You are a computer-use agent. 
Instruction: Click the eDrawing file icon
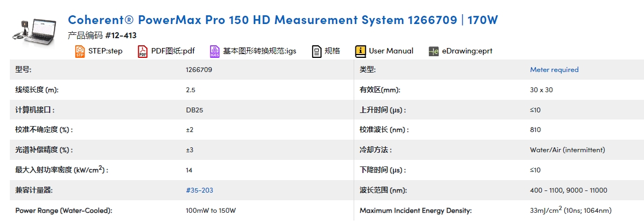click(434, 51)
